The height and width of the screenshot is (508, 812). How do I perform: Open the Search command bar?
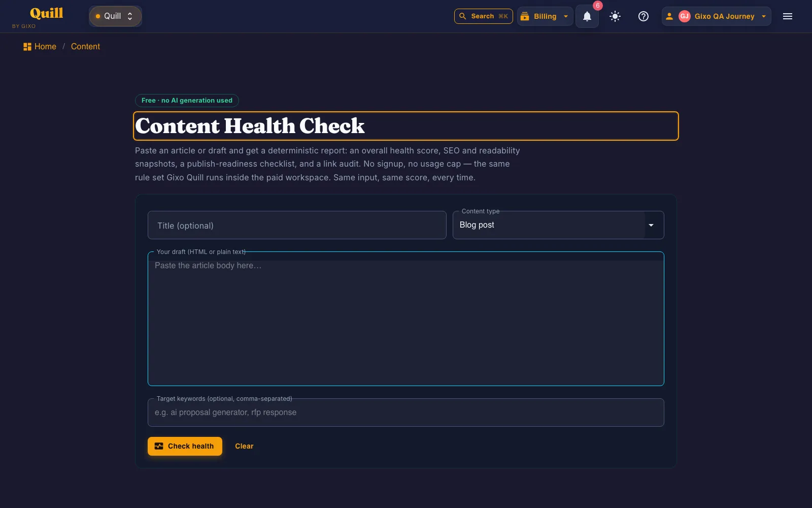(483, 16)
